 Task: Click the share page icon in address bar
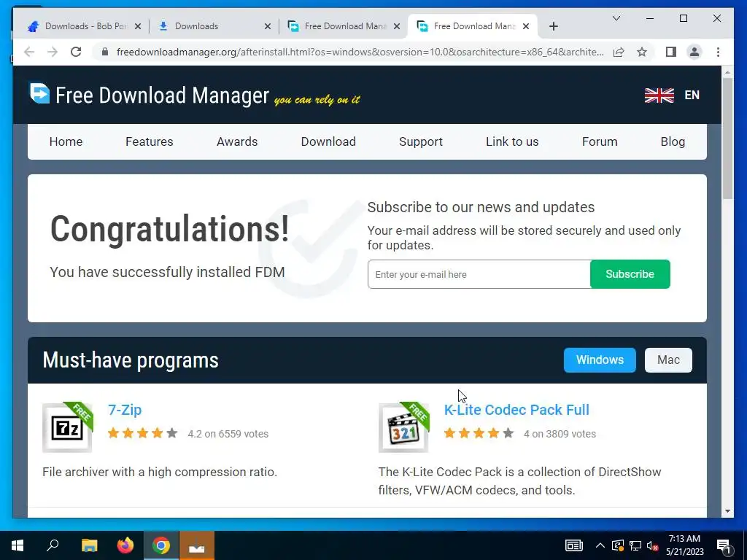[619, 52]
